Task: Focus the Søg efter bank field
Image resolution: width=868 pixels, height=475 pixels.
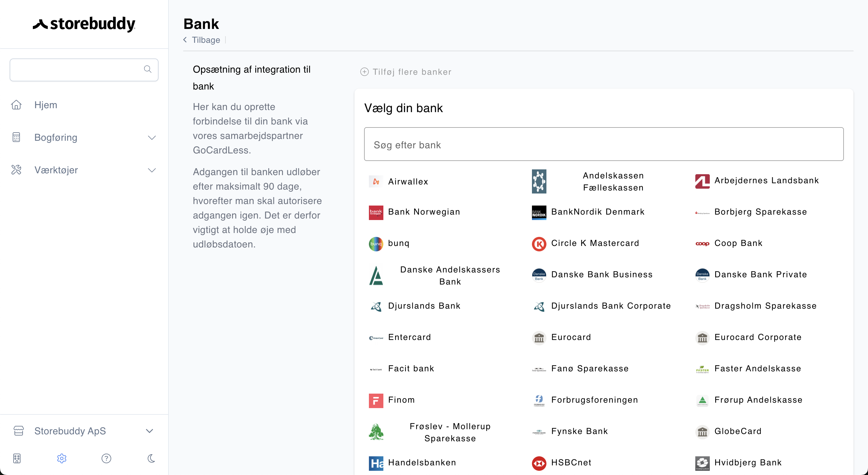Action: point(603,144)
